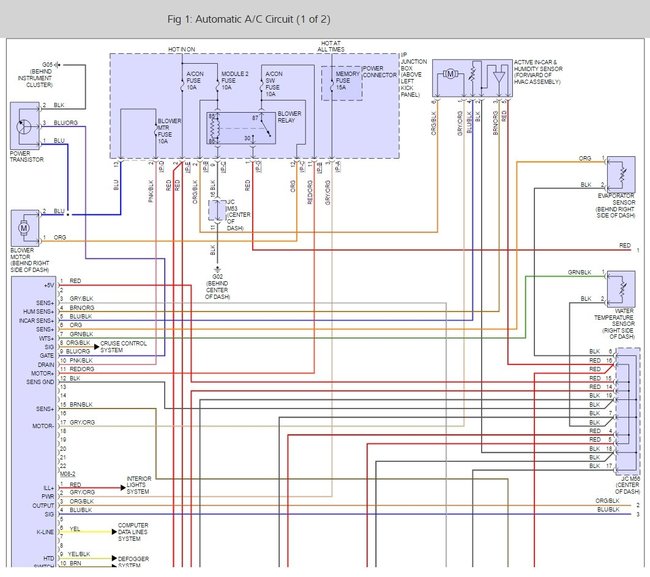Click the arrow pointing to Interior Lights System
The width and height of the screenshot is (650, 577).
[x=123, y=488]
